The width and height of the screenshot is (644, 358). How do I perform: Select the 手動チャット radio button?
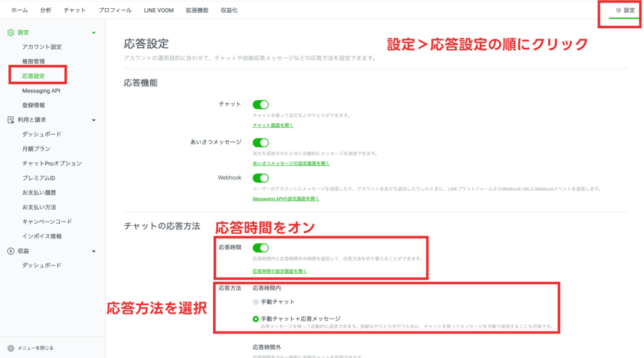click(255, 302)
